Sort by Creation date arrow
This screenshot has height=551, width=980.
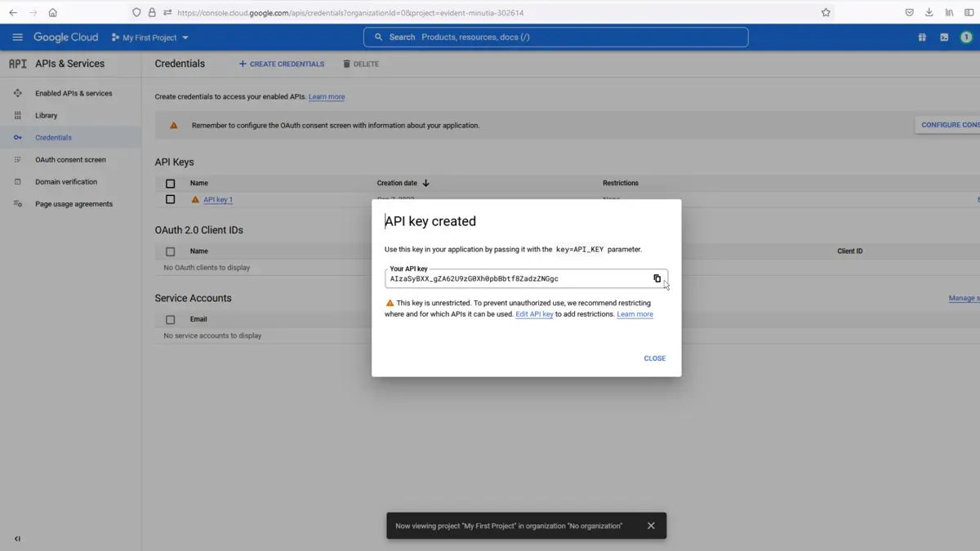pos(425,184)
